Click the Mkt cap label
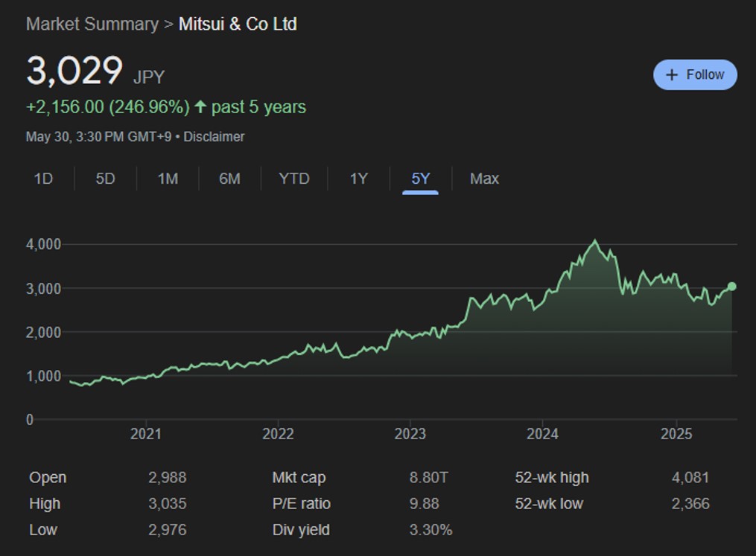 [x=299, y=477]
